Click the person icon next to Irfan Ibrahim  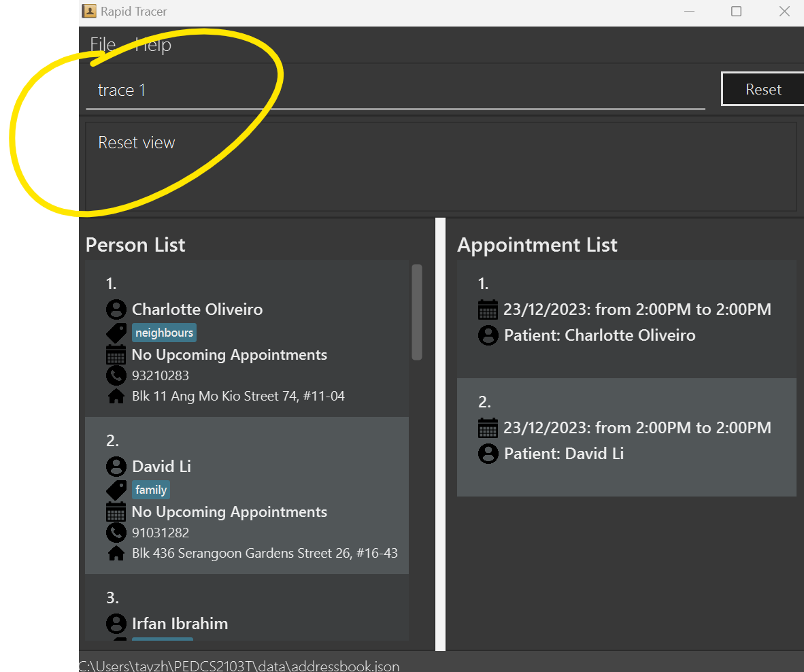(116, 624)
